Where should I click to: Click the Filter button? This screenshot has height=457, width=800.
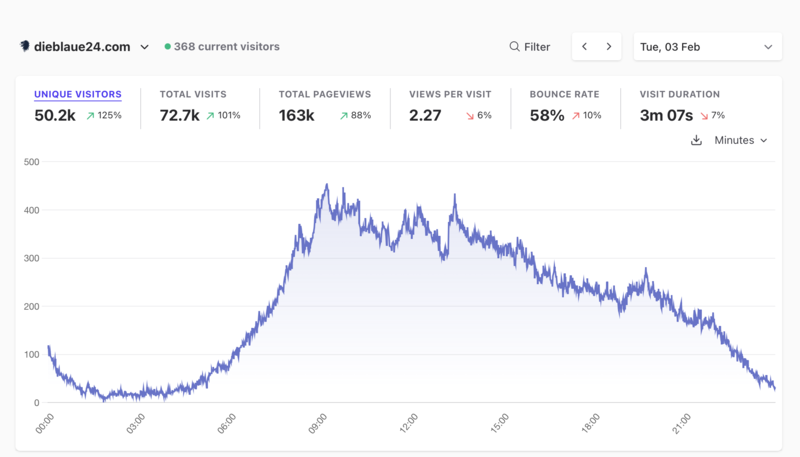(530, 47)
